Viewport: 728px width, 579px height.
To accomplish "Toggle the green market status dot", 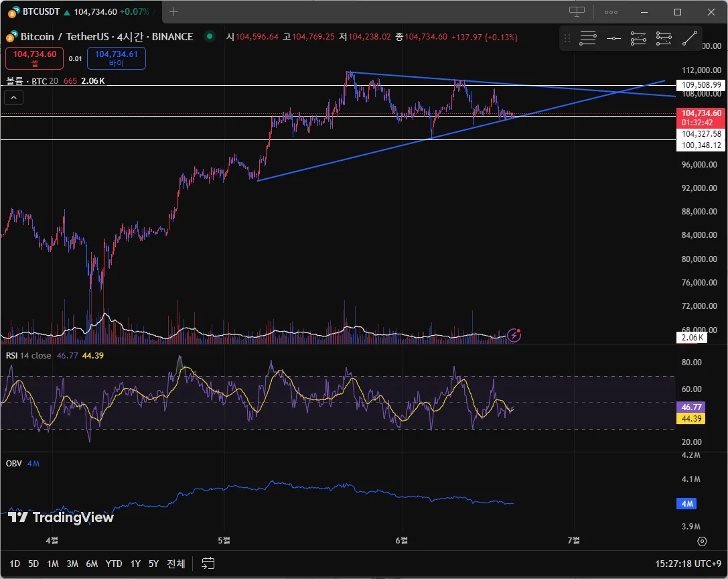I will coord(210,37).
